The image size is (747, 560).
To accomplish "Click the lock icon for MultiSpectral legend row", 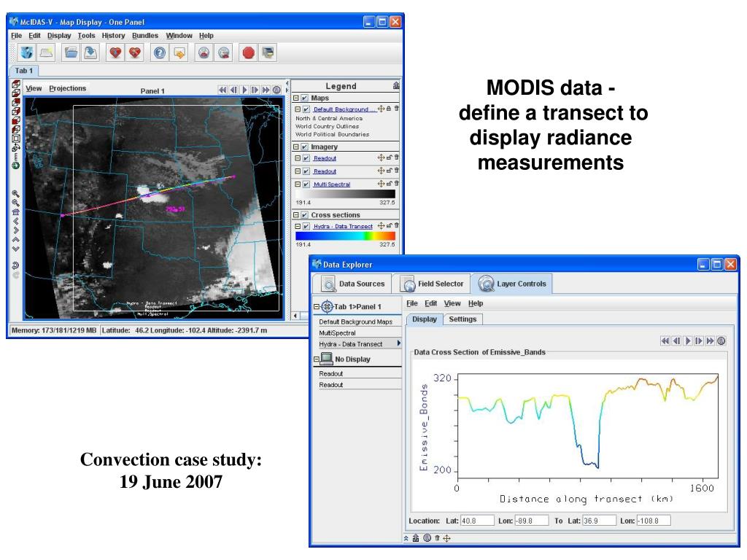I will [x=389, y=183].
